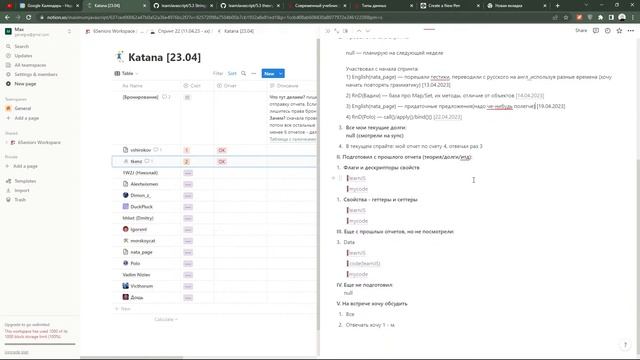Open the page's three-dot more menu
This screenshot has height=360, width=640.
pyautogui.click(x=631, y=31)
